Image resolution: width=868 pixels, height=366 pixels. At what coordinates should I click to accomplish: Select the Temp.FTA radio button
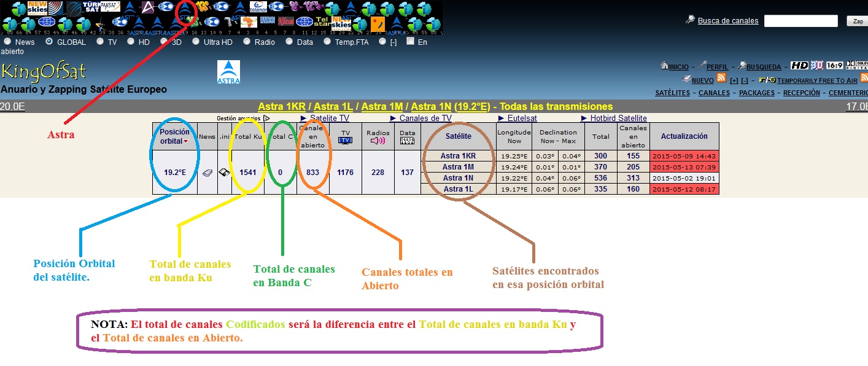pyautogui.click(x=327, y=42)
